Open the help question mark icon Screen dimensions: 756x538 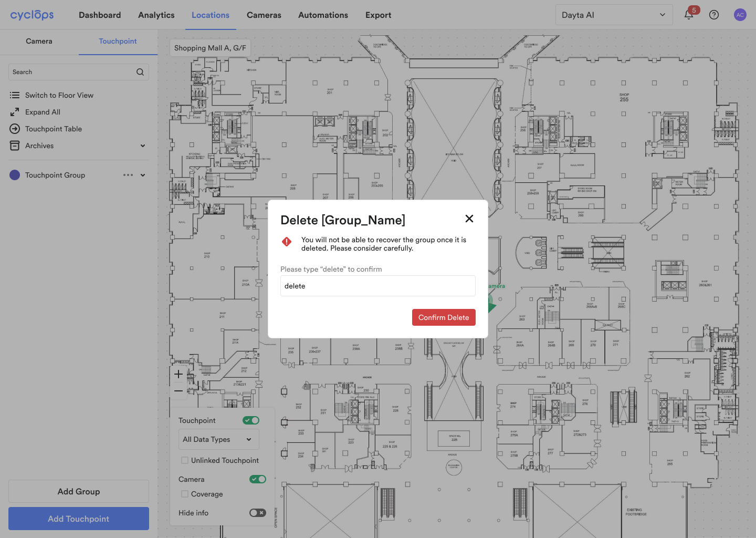(x=714, y=15)
